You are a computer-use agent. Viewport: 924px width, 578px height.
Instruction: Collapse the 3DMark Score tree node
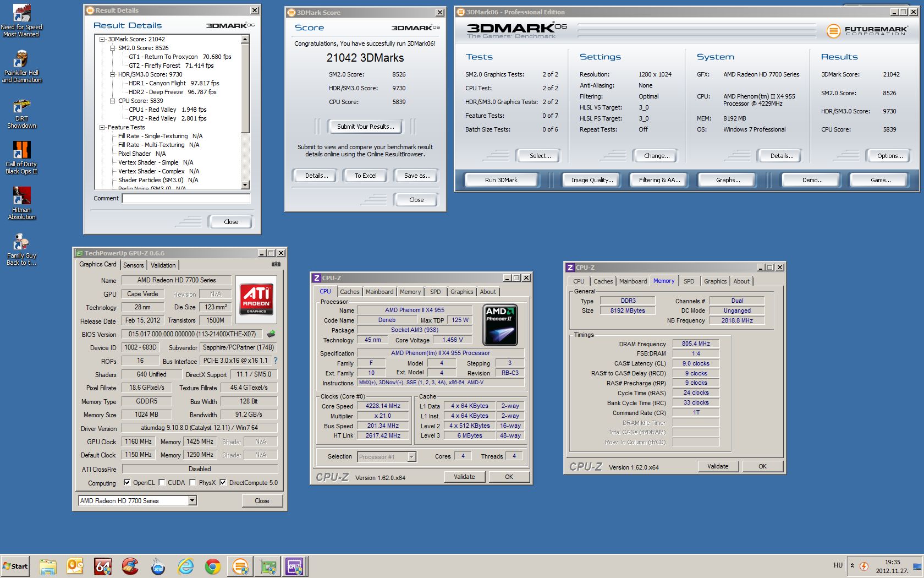pyautogui.click(x=102, y=39)
